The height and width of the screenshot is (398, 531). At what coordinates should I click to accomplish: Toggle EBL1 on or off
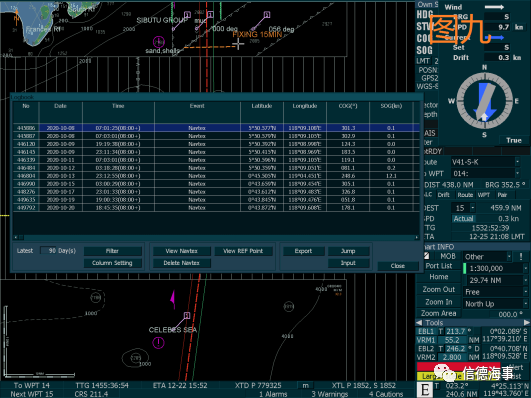point(426,331)
